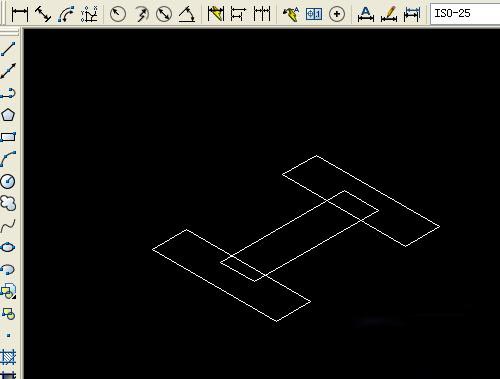The height and width of the screenshot is (379, 500).
Task: Activate the Spline drawing tool
Action: point(8,226)
